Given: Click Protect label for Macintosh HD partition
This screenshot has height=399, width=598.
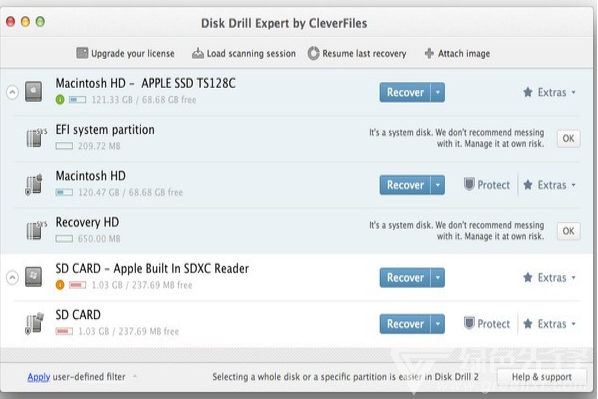Looking at the screenshot, I should point(494,185).
